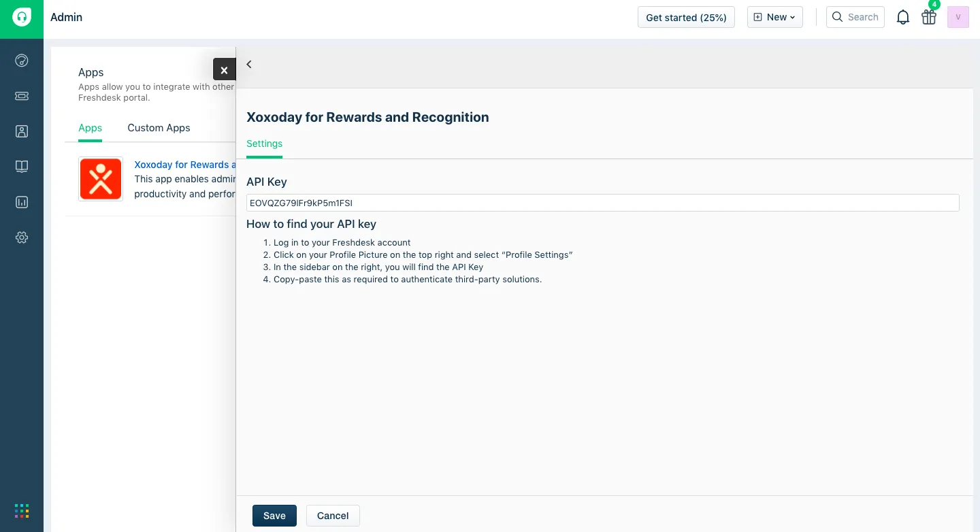Open the Dashboard from sidebar
The width and height of the screenshot is (980, 532).
pyautogui.click(x=22, y=61)
